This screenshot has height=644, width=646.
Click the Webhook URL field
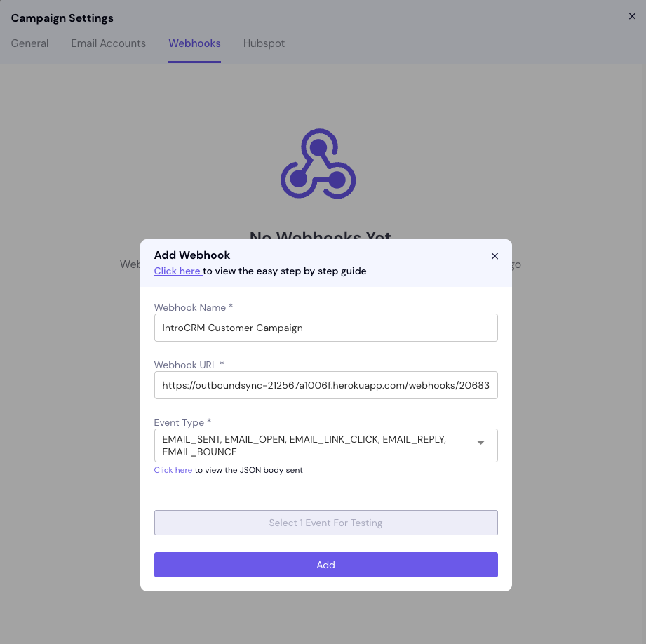pyautogui.click(x=325, y=385)
